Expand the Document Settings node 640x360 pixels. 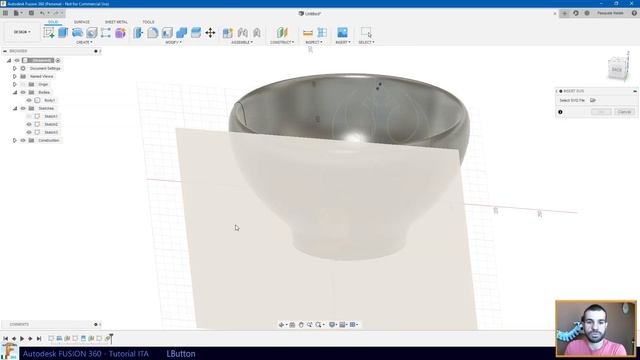(x=15, y=69)
